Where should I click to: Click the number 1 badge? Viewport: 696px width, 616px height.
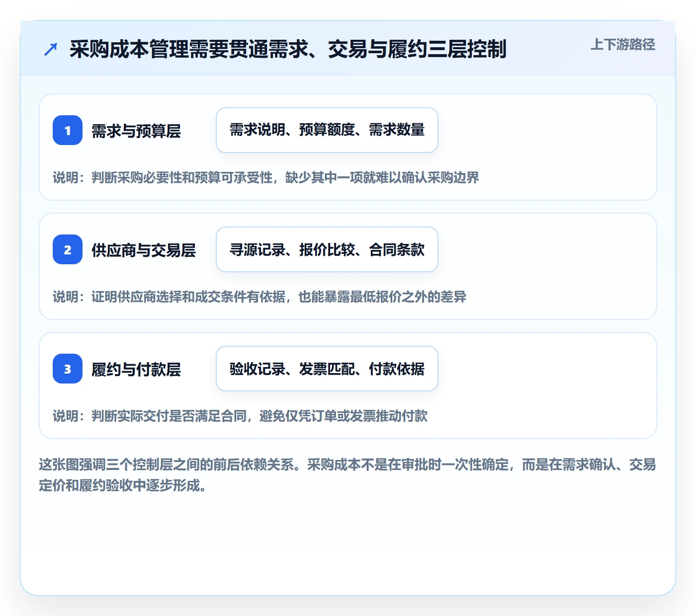pyautogui.click(x=68, y=130)
